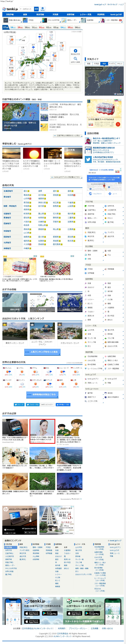Click the 住所から検索 magnifier icon
The height and width of the screenshot is (644, 126).
pyautogui.click(x=75, y=59)
